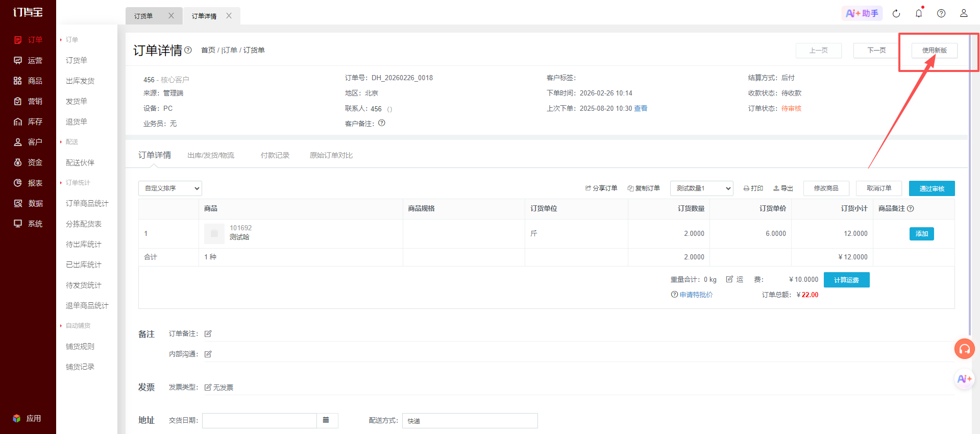Viewport: 980px width, 434px height.
Task: Click the 修改商品 button
Action: (x=826, y=188)
